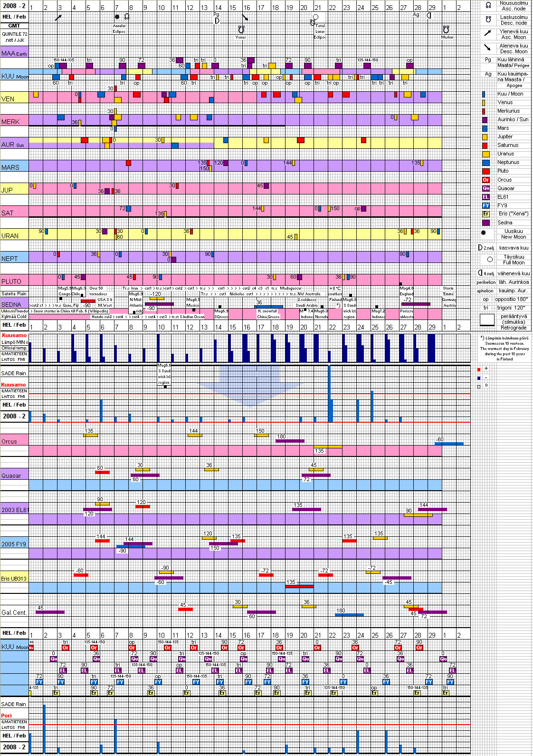Click the Full Moon circle in the legend
This screenshot has height=756, width=533.
tap(490, 260)
